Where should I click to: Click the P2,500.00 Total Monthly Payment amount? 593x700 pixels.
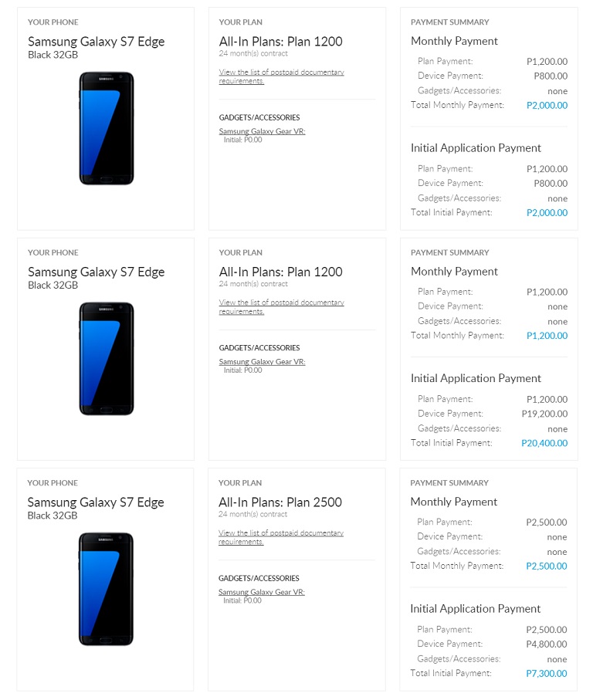click(547, 566)
